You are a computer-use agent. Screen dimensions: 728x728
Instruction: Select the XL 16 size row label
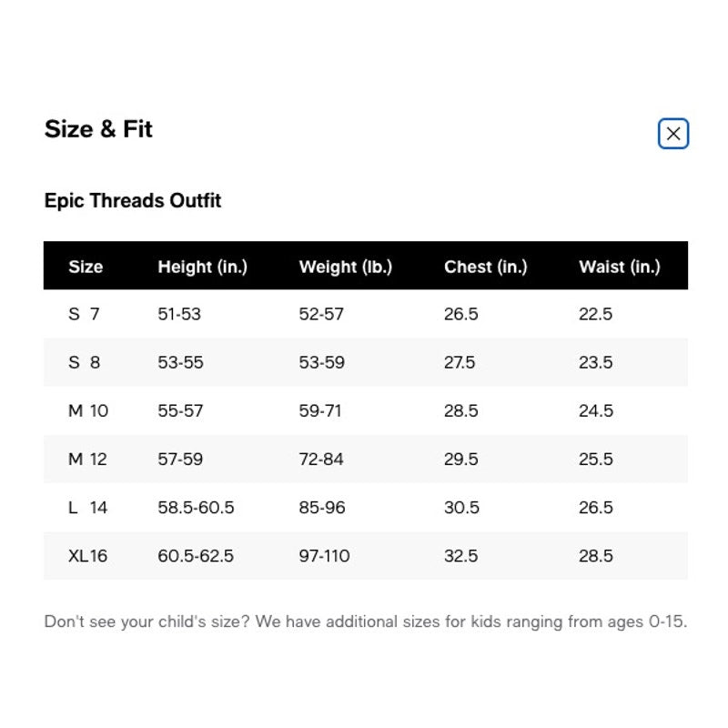click(87, 555)
